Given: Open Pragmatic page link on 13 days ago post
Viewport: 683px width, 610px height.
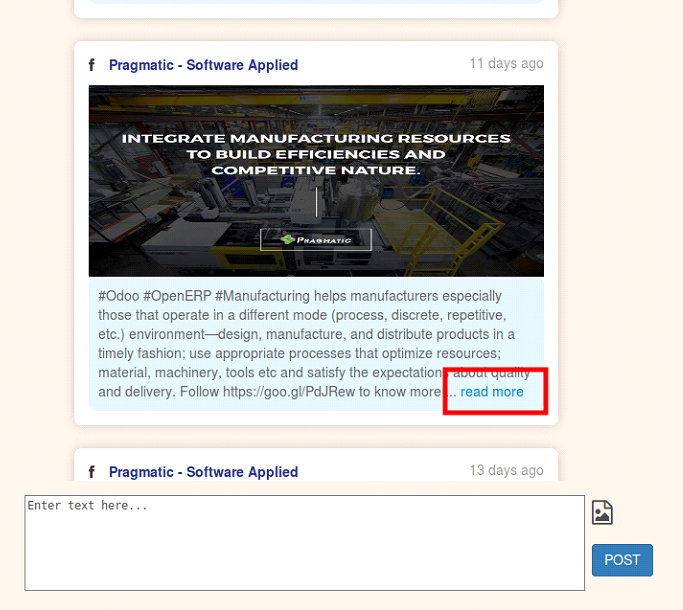Looking at the screenshot, I should coord(203,472).
